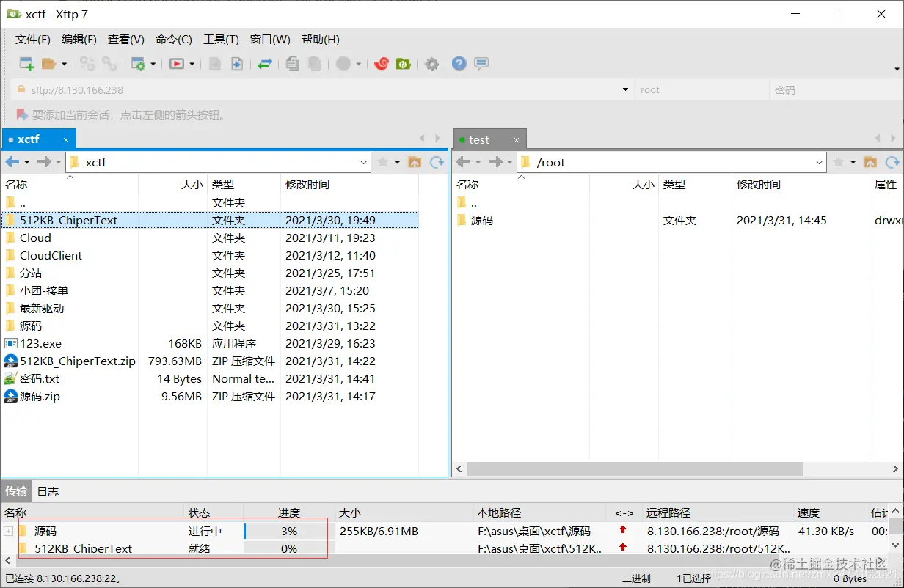Screen dimensions: 904x588
Task: Refresh the /root remote pane
Action: (893, 162)
